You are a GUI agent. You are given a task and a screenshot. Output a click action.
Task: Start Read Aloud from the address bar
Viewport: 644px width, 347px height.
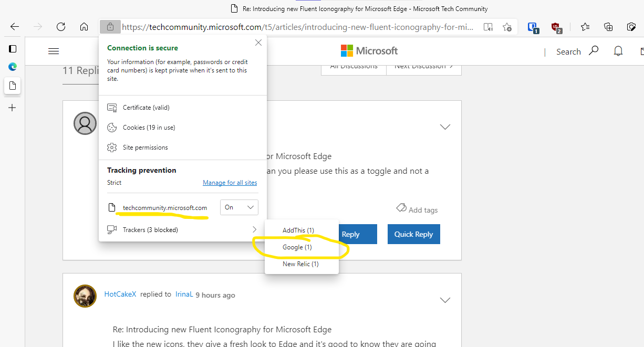click(x=488, y=27)
